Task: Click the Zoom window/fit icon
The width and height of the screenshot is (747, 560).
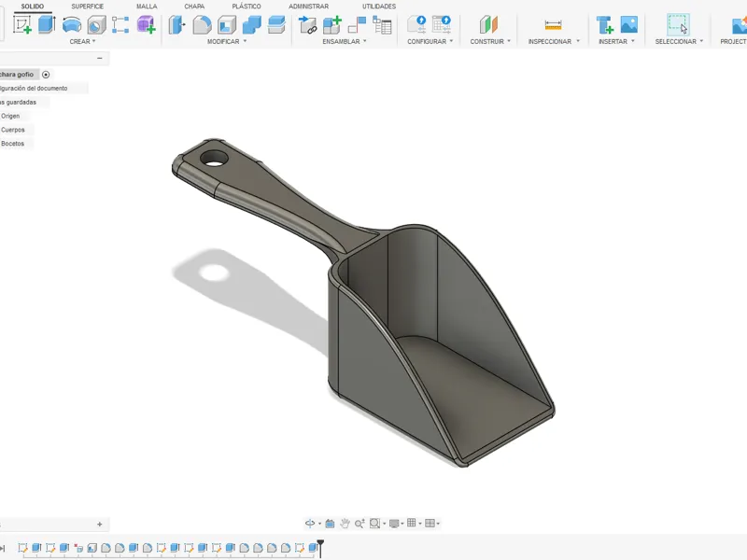Action: 375,524
